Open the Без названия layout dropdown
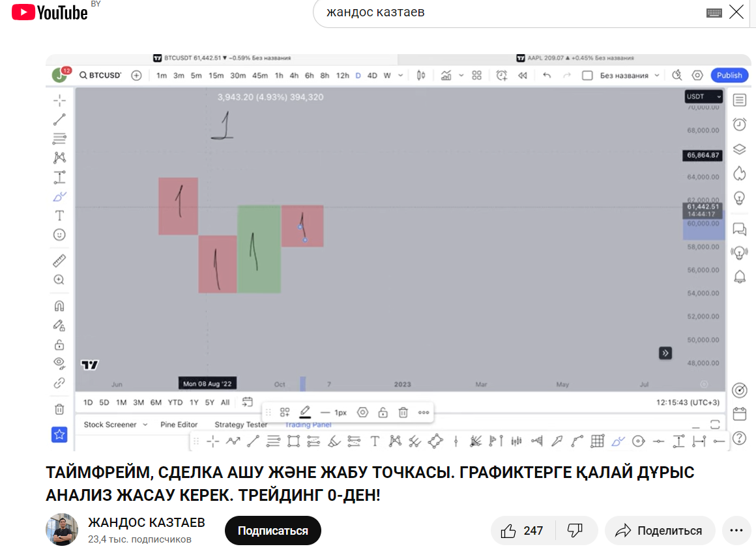This screenshot has height=553, width=756. click(x=629, y=75)
